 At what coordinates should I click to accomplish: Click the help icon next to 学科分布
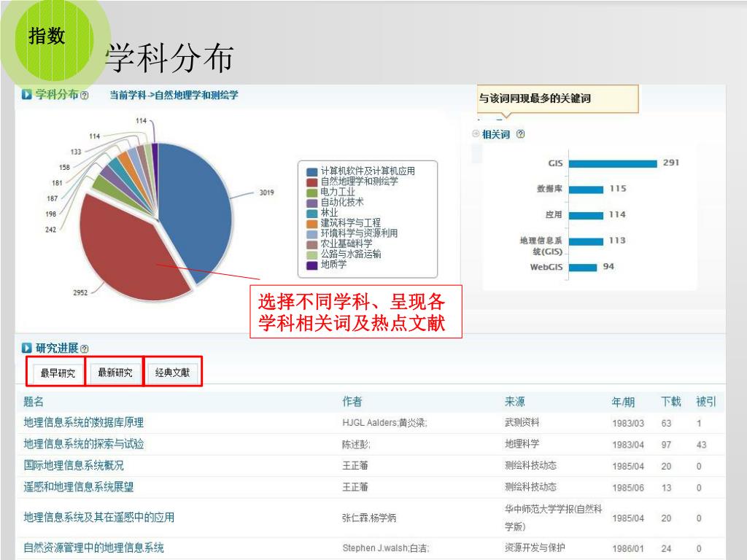tap(85, 96)
